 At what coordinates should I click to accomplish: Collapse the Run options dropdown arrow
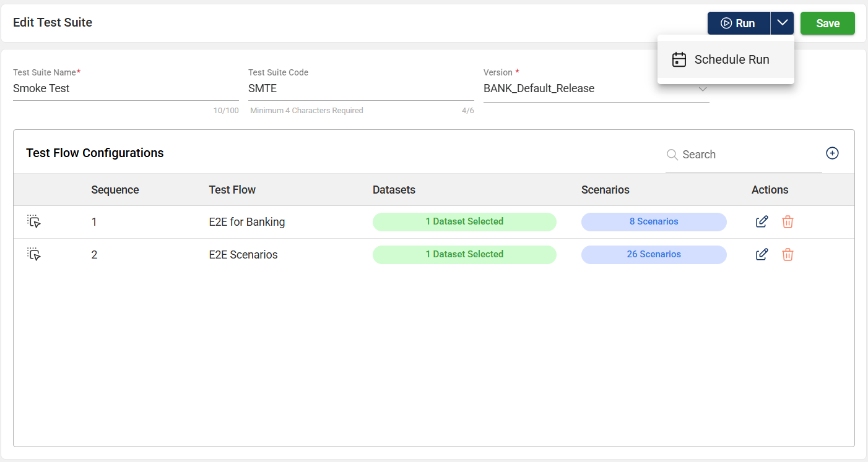[x=783, y=23]
